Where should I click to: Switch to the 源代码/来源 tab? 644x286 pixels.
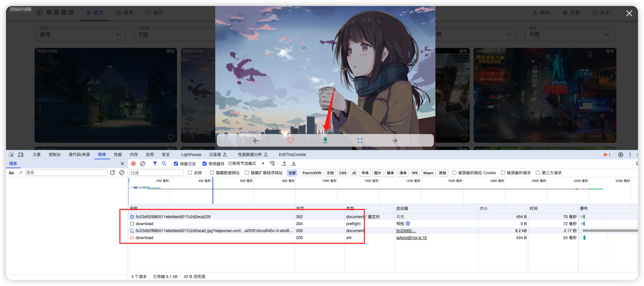coord(79,155)
